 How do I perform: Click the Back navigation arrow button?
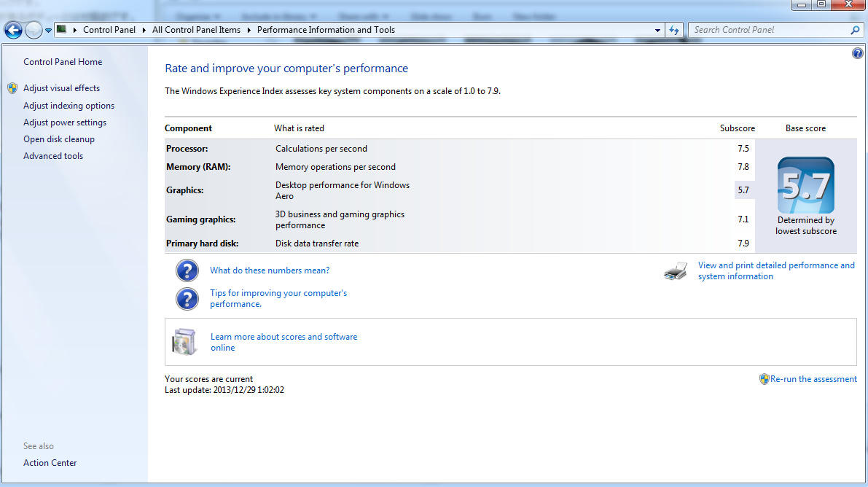point(13,30)
